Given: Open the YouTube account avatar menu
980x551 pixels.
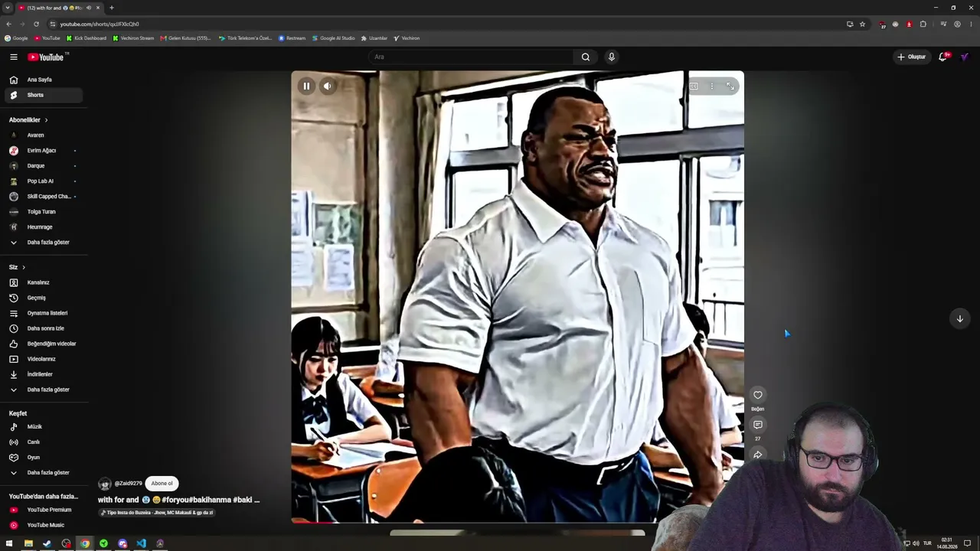Looking at the screenshot, I should tap(965, 57).
